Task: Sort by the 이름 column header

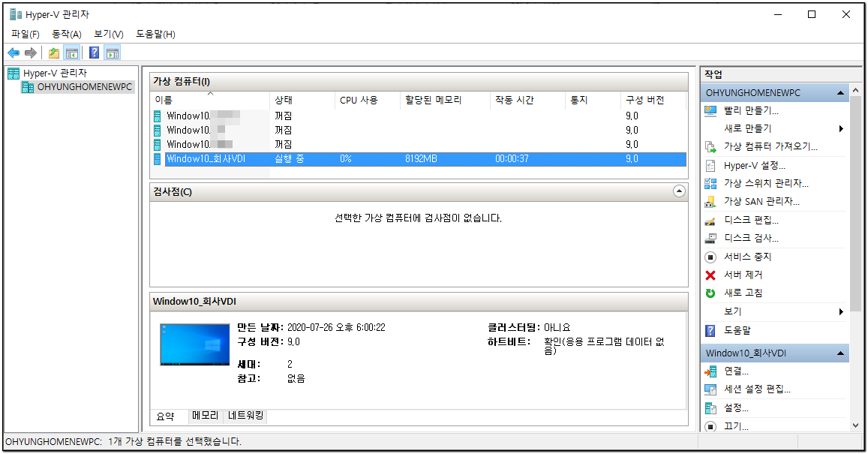Action: coord(210,101)
